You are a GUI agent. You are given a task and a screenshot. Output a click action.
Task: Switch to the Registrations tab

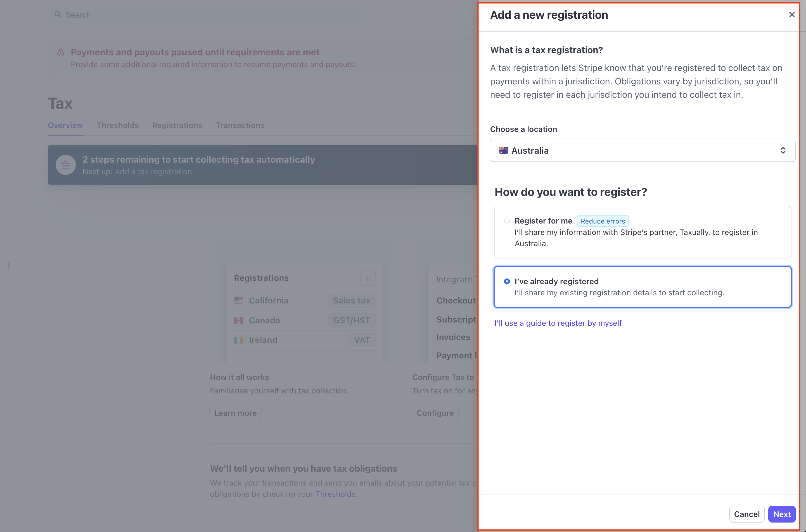177,125
